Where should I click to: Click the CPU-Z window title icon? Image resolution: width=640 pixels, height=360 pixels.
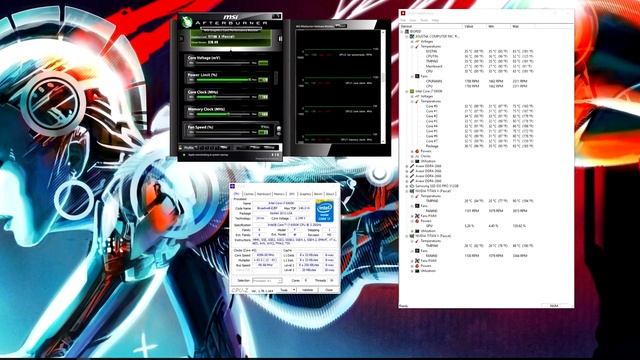232,186
